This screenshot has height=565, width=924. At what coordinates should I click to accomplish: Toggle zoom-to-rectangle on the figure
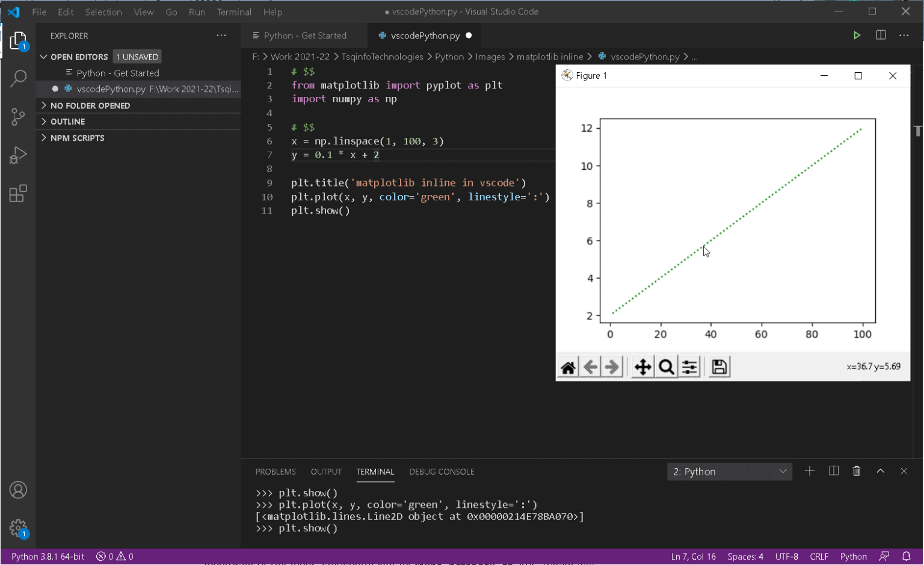(x=665, y=366)
